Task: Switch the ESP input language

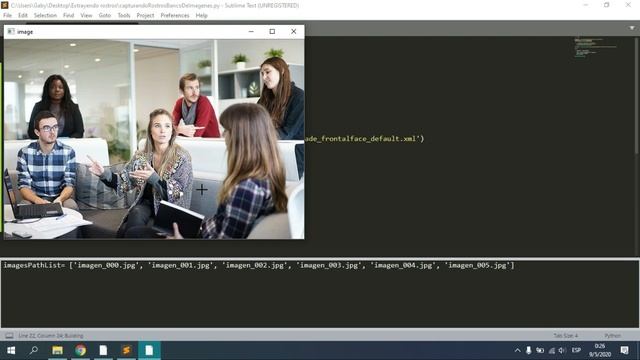Action: click(x=576, y=350)
